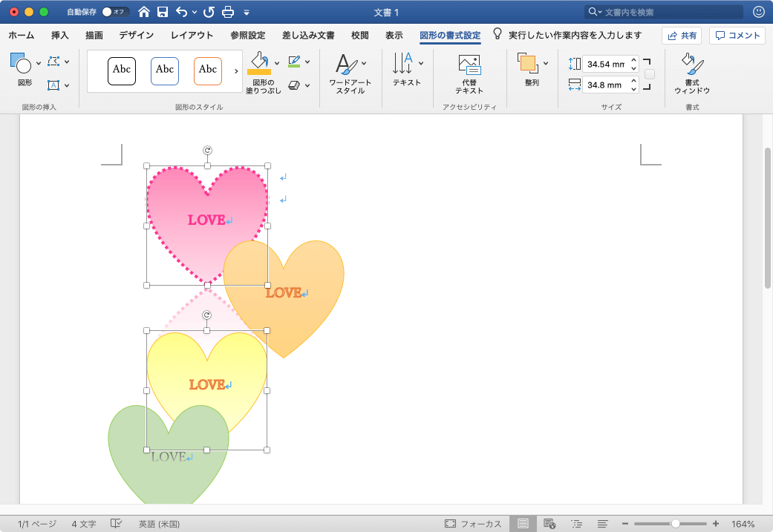This screenshot has width=773, height=532.
Task: Click the Home icon in title bar
Action: click(x=143, y=12)
